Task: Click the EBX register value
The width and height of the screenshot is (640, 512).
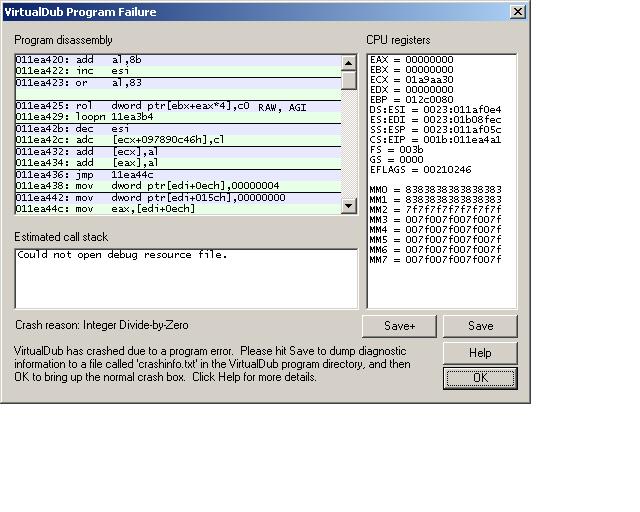Action: [x=429, y=70]
